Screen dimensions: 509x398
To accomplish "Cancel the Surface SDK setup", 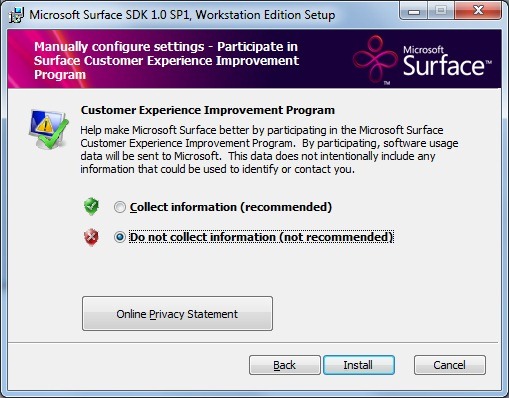I will coord(450,365).
